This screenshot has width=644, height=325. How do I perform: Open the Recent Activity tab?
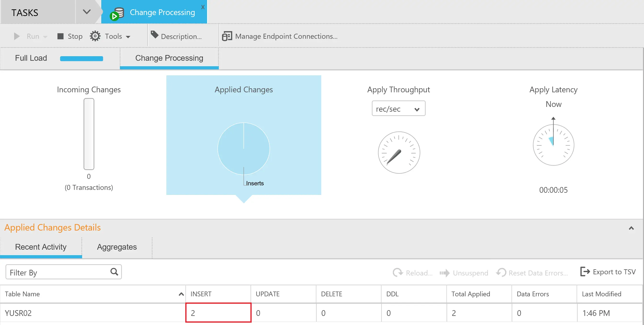41,247
